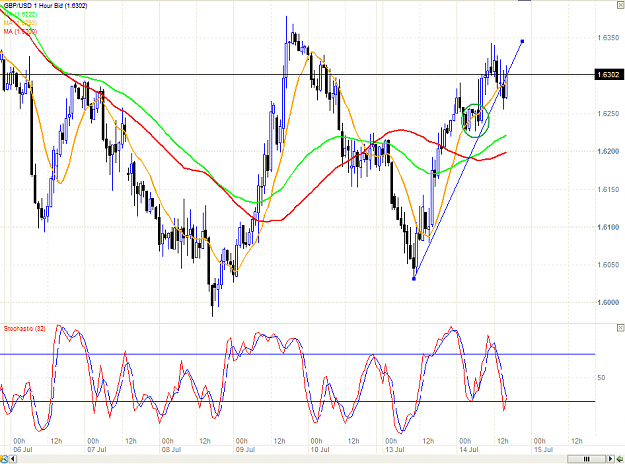The height and width of the screenshot is (464, 625).
Task: Click the 08 Jul date label
Action: (x=171, y=450)
